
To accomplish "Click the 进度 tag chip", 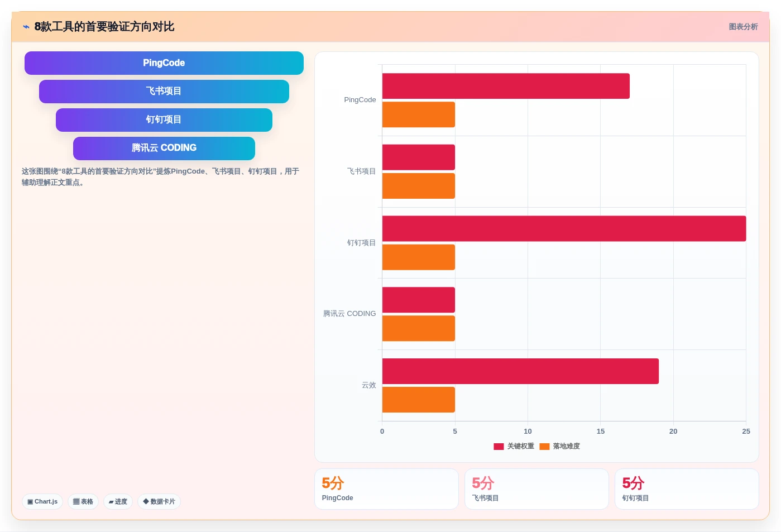I will point(118,501).
